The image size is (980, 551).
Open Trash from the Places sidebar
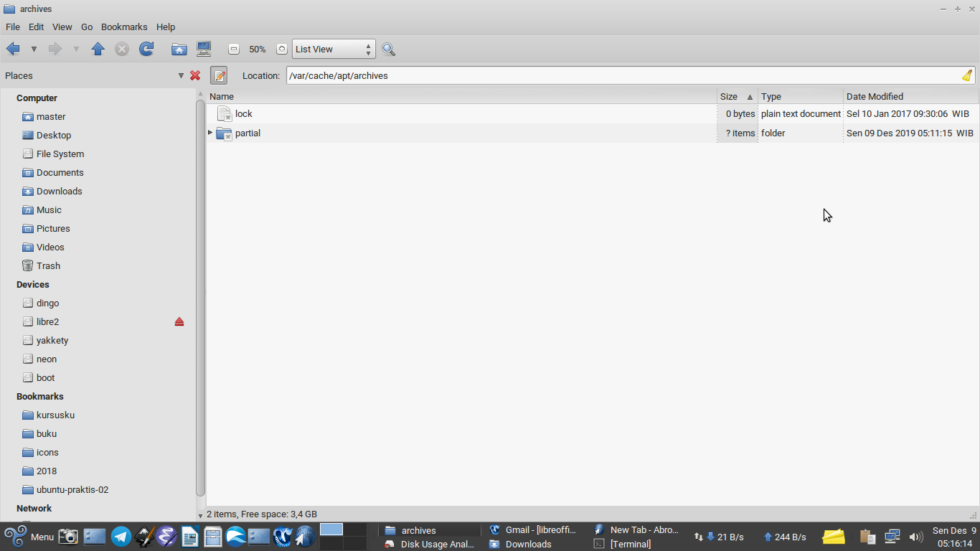(47, 265)
